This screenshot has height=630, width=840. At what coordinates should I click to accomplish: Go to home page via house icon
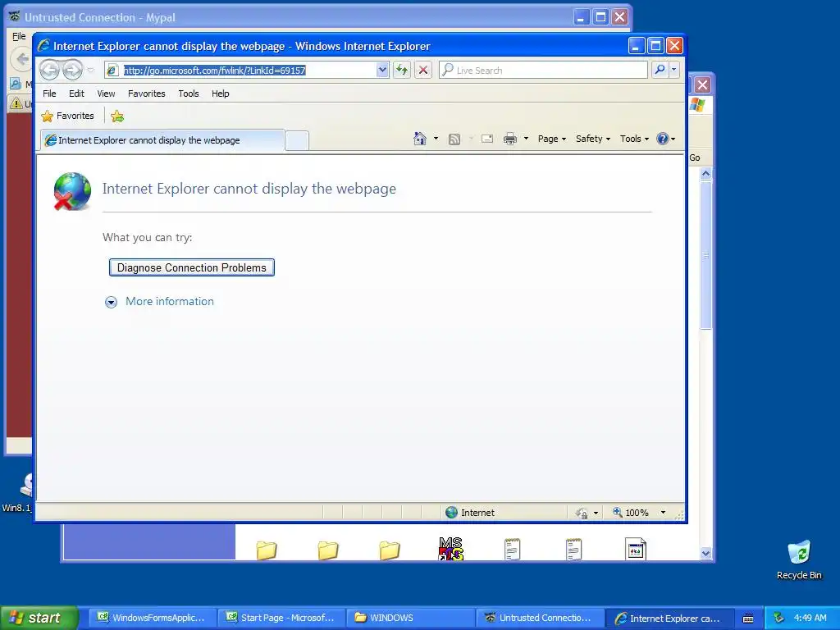click(419, 139)
